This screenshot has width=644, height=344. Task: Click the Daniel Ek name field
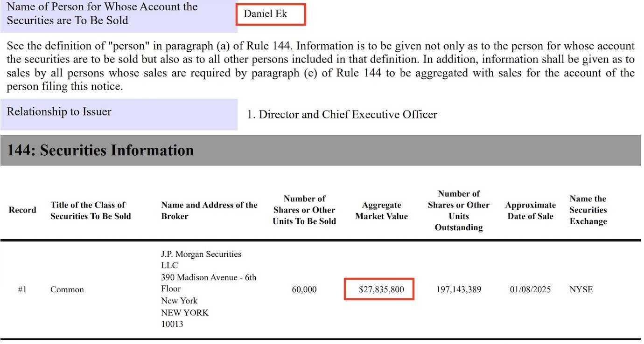pos(266,14)
